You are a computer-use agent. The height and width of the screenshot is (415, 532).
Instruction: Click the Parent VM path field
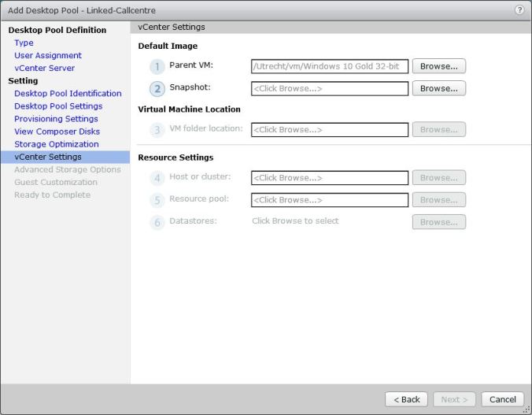point(330,67)
